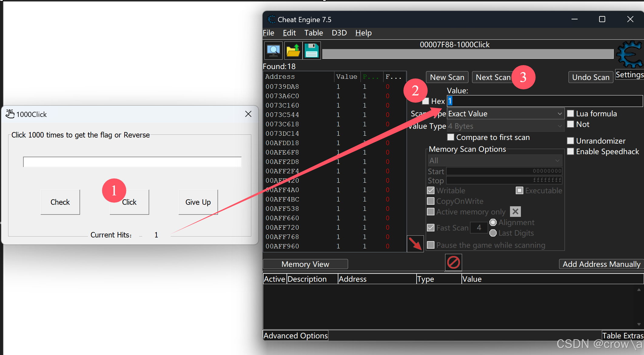Click the red cancel scan icon

point(453,262)
